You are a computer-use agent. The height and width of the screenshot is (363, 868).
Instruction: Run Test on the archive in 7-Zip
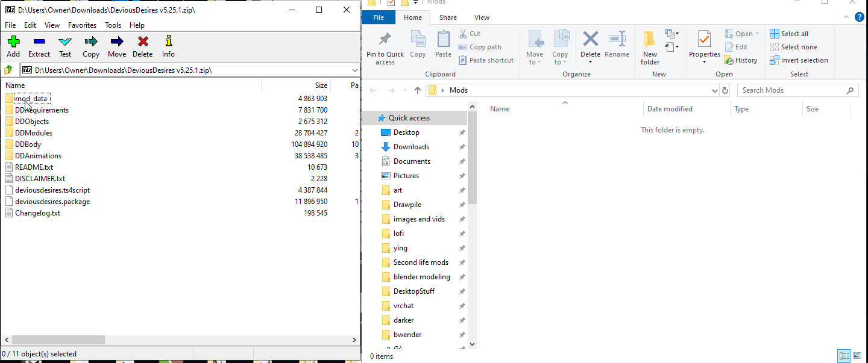click(65, 47)
